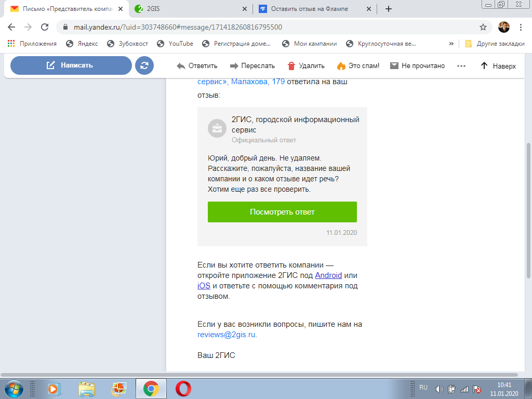532x399 pixels.
Task: Click the briefcase company avatar icon
Action: [x=217, y=129]
